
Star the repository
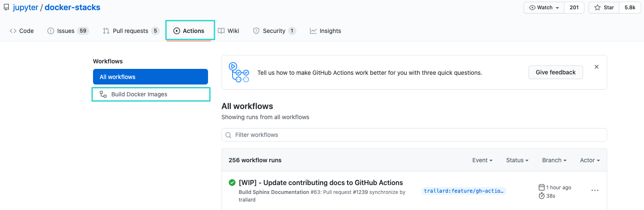tap(604, 8)
